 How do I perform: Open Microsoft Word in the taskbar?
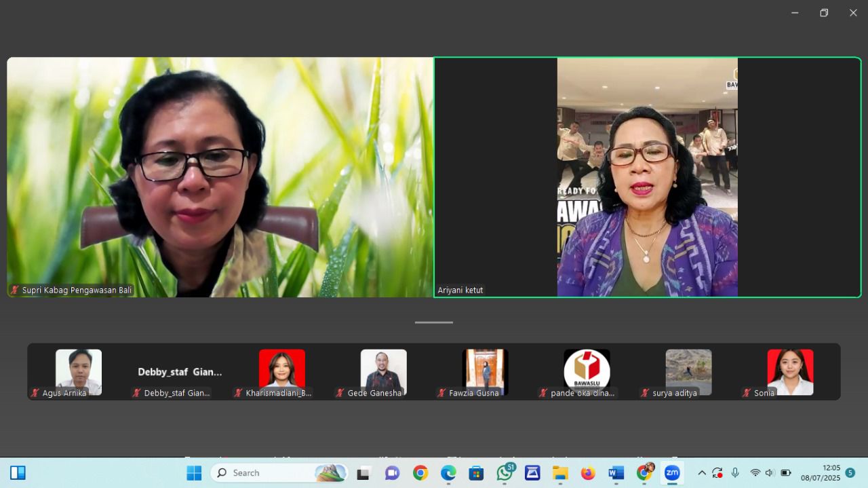616,473
